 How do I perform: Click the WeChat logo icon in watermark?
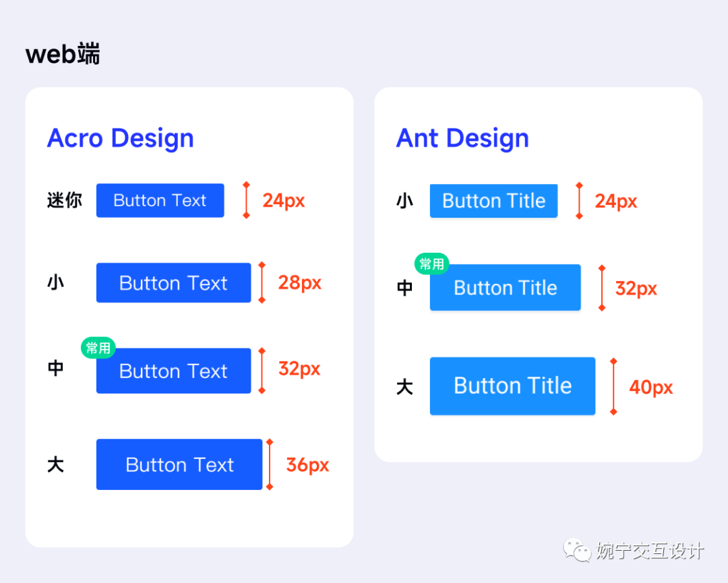[576, 550]
